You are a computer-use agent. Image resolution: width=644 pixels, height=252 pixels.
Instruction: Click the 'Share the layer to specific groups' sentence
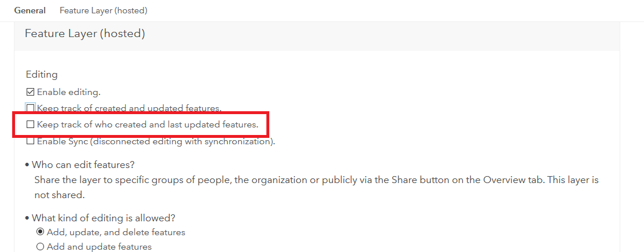point(316,180)
